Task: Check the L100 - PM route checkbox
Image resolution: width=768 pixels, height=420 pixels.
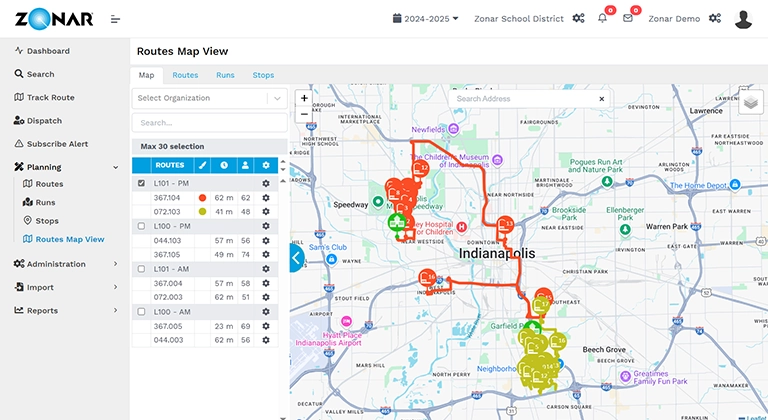Action: (141, 226)
